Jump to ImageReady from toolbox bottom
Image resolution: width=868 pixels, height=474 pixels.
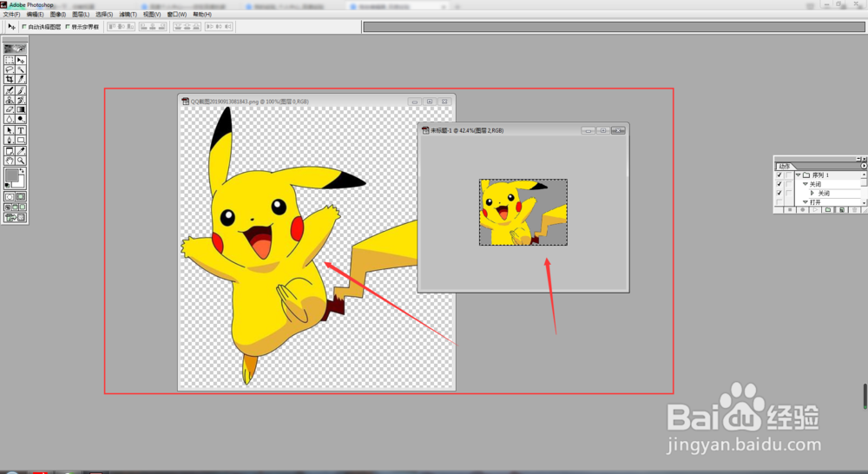click(x=15, y=217)
